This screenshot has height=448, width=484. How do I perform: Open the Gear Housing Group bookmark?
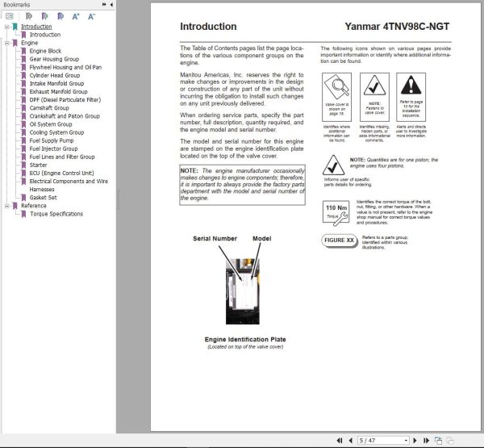point(54,59)
